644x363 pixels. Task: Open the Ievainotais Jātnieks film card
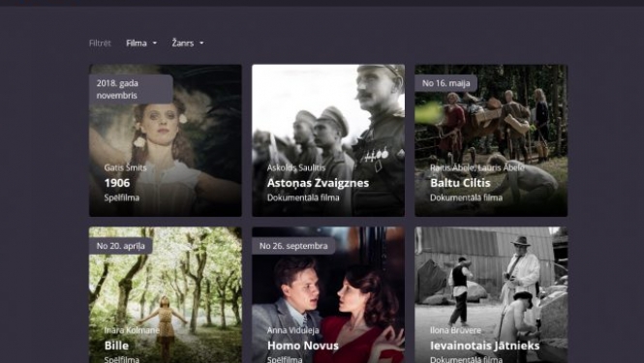tap(491, 295)
